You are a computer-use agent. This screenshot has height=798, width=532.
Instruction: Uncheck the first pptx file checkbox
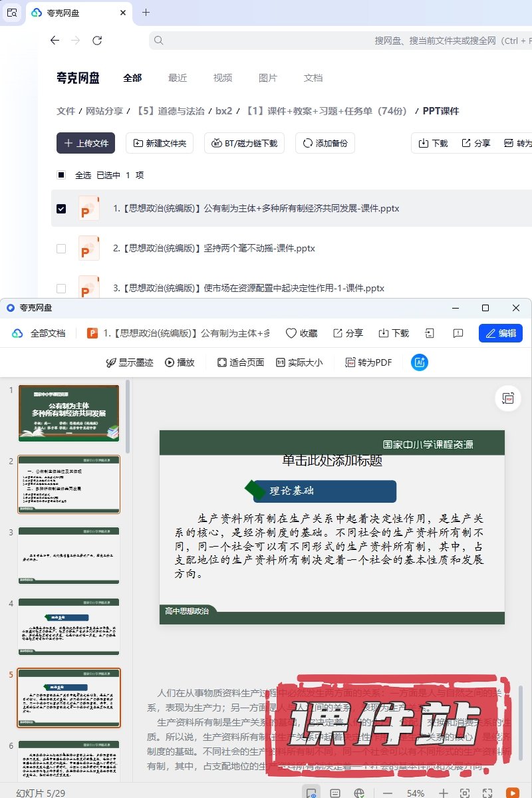(61, 209)
